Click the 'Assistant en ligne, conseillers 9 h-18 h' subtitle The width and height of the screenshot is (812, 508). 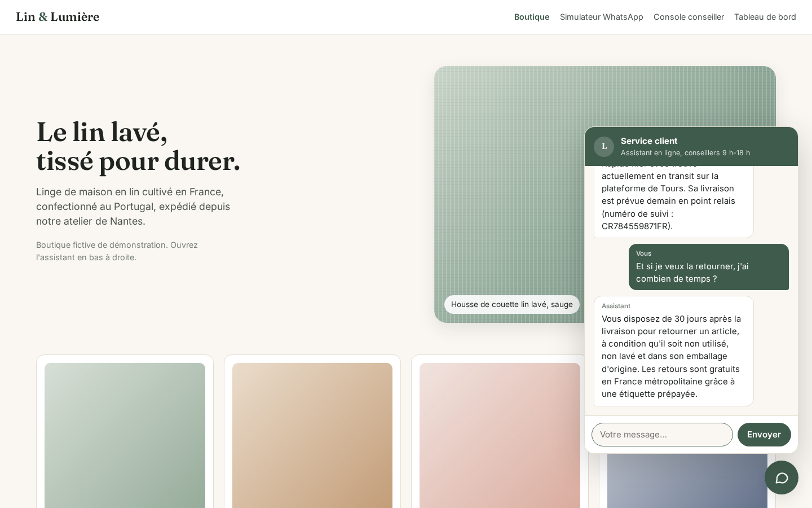coord(685,153)
